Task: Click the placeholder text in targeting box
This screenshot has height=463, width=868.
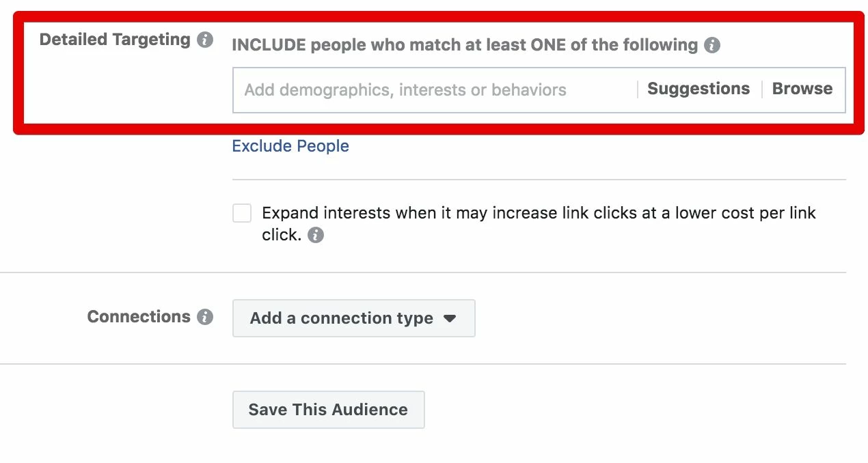Action: coord(405,89)
